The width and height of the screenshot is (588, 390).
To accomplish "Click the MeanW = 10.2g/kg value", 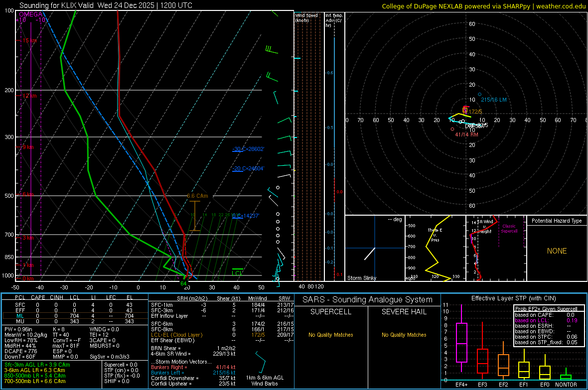I will click(x=26, y=335).
